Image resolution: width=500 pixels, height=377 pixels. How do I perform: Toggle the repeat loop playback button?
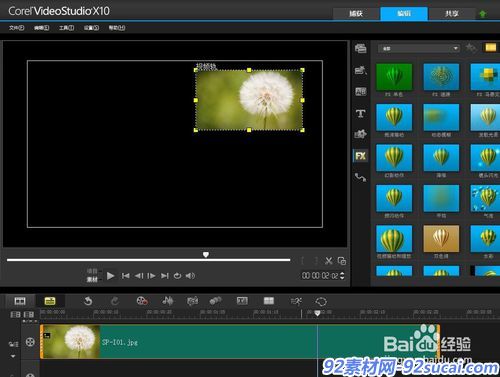pos(177,276)
